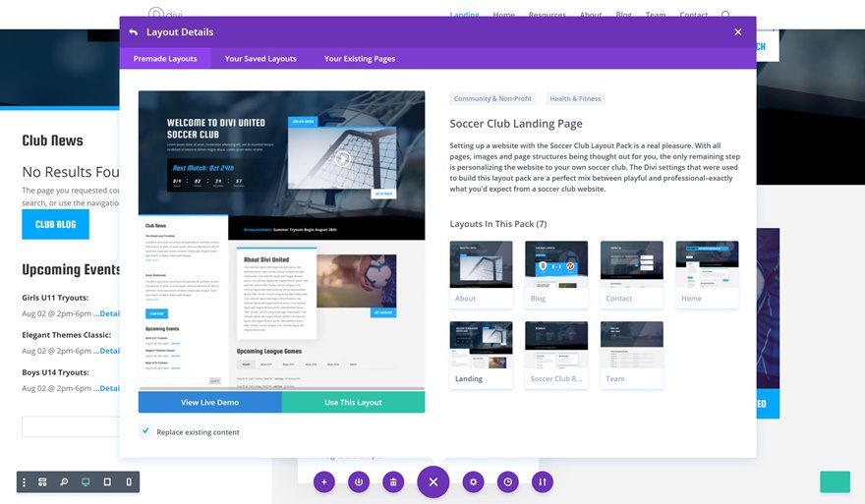Switch to wireframe view icon
This screenshot has width=865, height=504.
coord(42,482)
